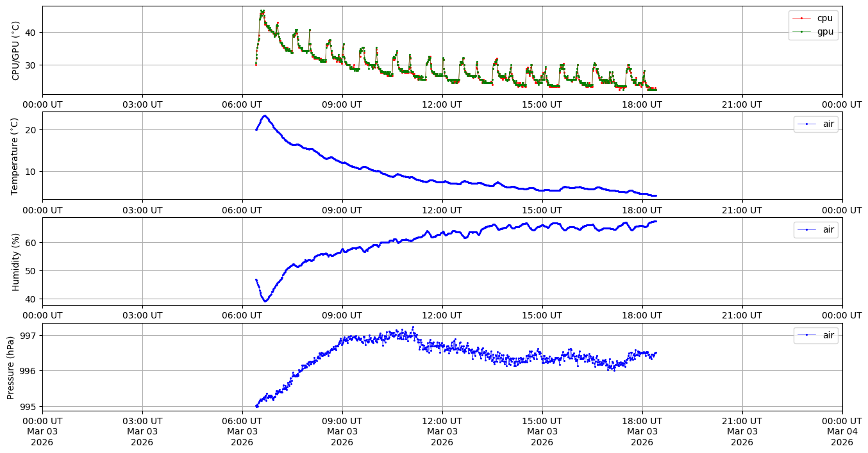
Task: Click the 997 tick on the Pressure axis
Action: [x=31, y=335]
